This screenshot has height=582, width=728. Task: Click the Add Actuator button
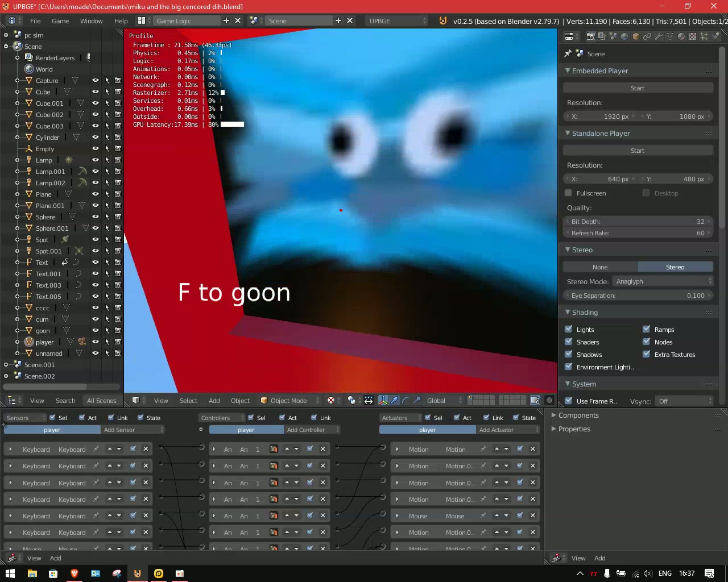(507, 430)
